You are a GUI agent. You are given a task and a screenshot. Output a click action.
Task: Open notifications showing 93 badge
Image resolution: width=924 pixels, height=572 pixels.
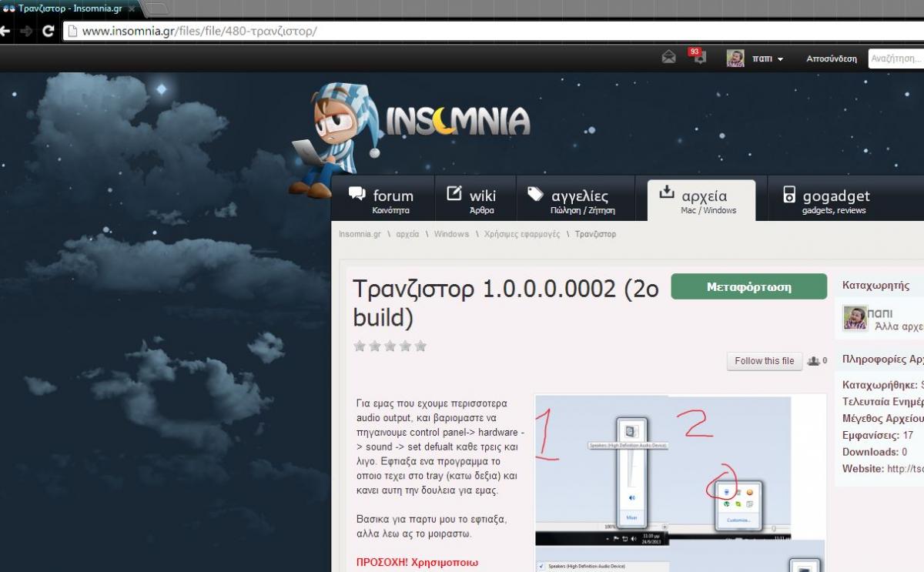coord(697,56)
